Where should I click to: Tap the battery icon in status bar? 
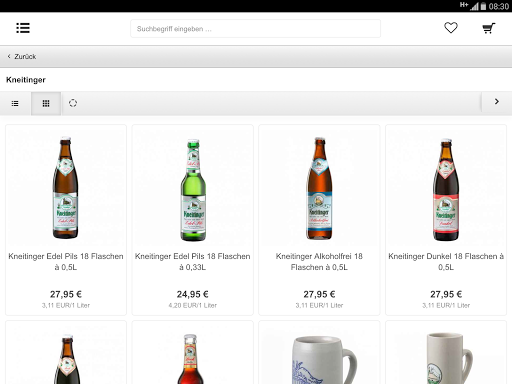483,6
